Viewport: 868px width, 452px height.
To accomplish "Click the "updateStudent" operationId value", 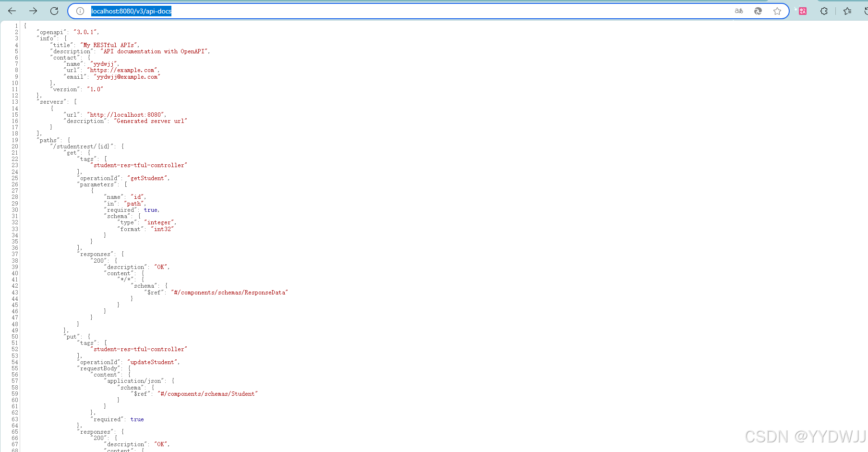I will coord(153,362).
